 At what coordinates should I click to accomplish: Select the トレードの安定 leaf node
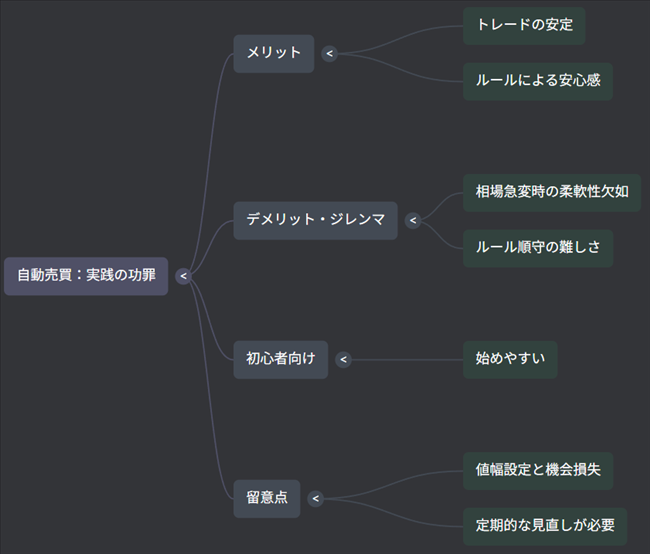tap(524, 25)
